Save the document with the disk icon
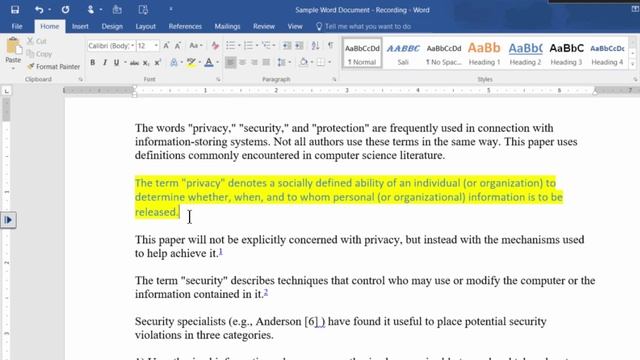Screen dimensions: 640x360 click(x=15, y=10)
